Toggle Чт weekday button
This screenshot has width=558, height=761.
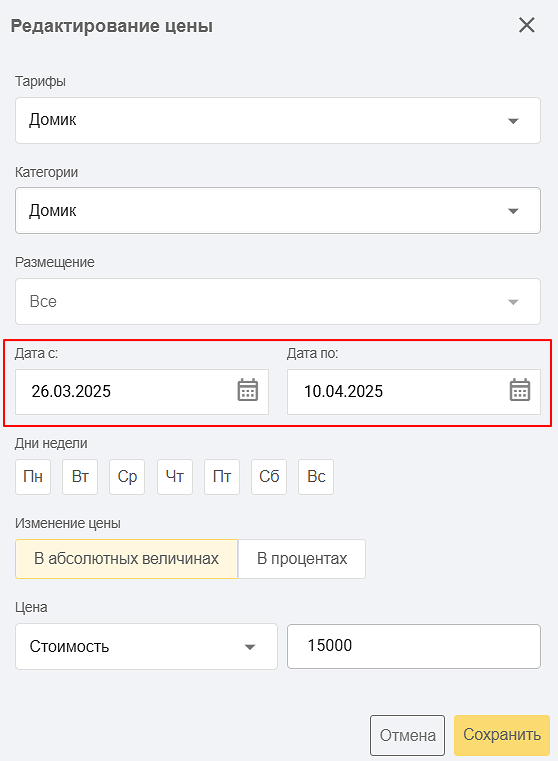(x=175, y=477)
